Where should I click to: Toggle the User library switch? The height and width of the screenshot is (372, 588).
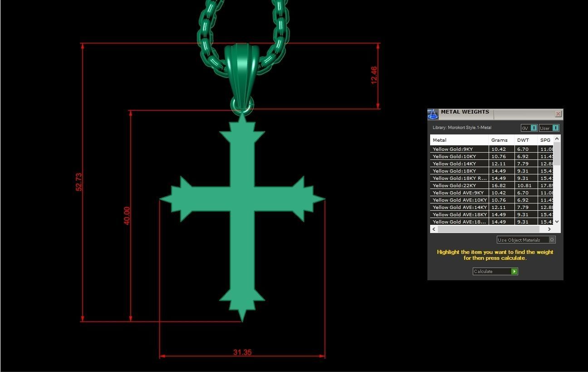[x=549, y=128]
